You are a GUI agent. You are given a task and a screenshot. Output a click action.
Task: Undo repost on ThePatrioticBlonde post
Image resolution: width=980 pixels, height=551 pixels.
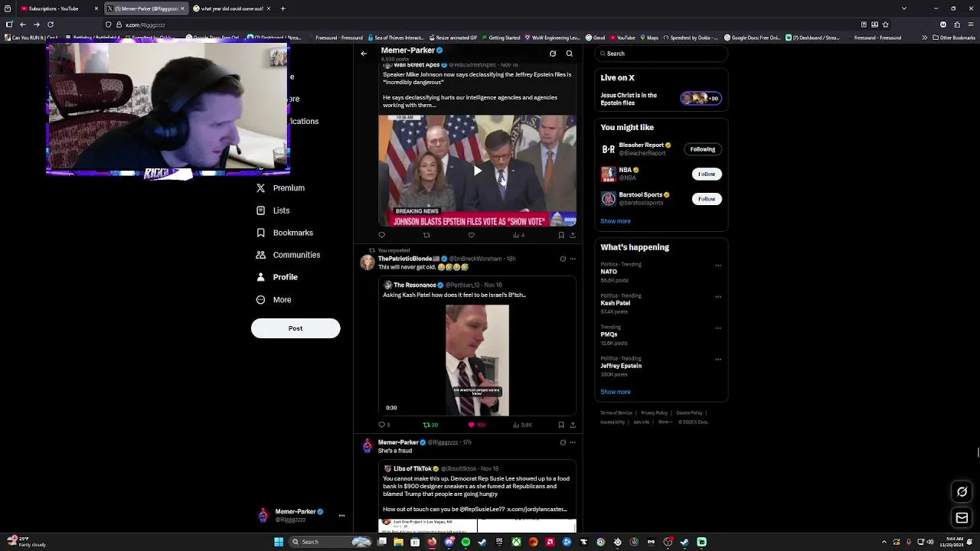point(430,425)
